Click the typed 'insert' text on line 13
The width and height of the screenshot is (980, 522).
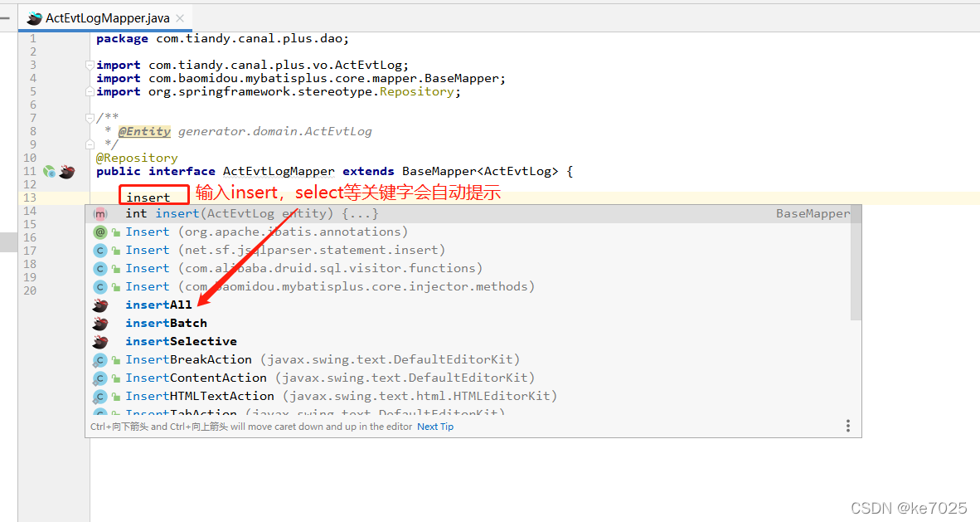[x=148, y=198]
